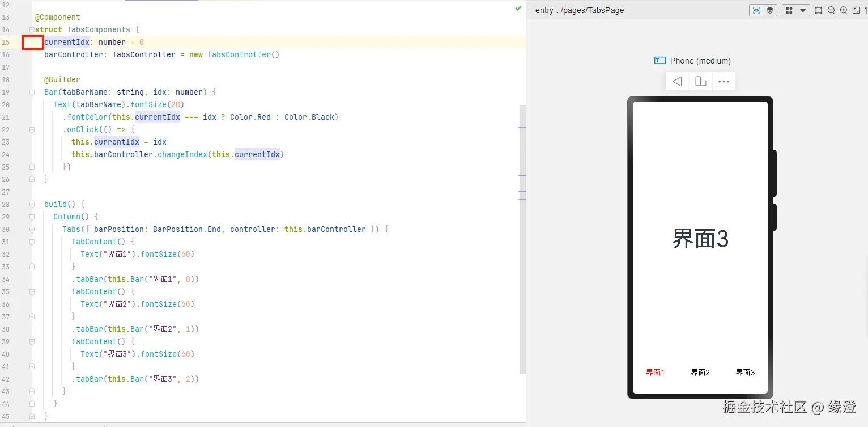Place cursor on currentIdx in line 15
This screenshot has height=427, width=868.
tap(67, 42)
